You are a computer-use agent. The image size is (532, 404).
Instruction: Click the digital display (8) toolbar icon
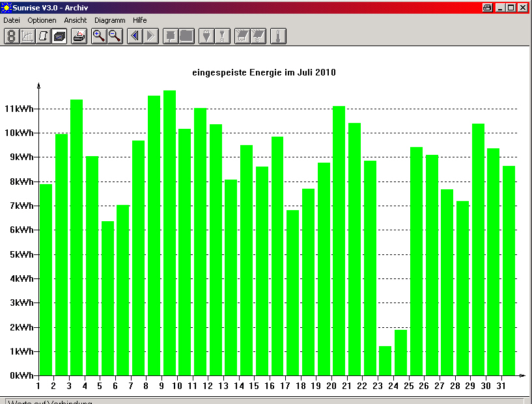coord(12,36)
